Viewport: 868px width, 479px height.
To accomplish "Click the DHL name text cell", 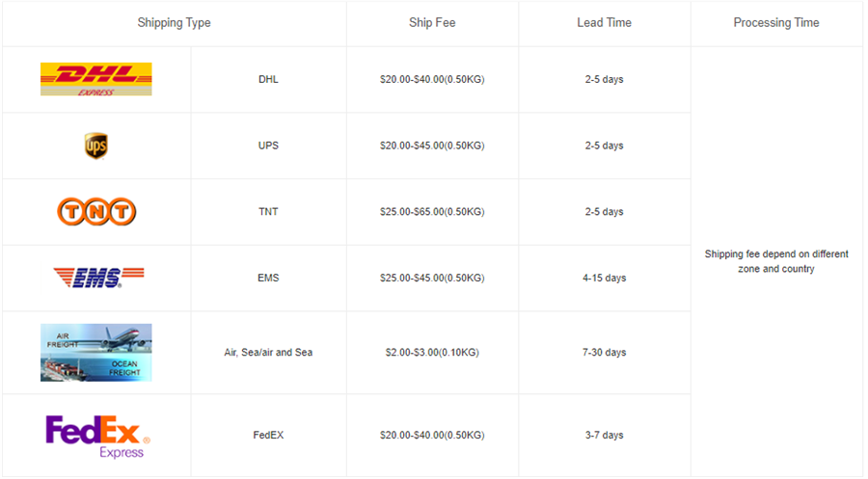I will point(268,79).
